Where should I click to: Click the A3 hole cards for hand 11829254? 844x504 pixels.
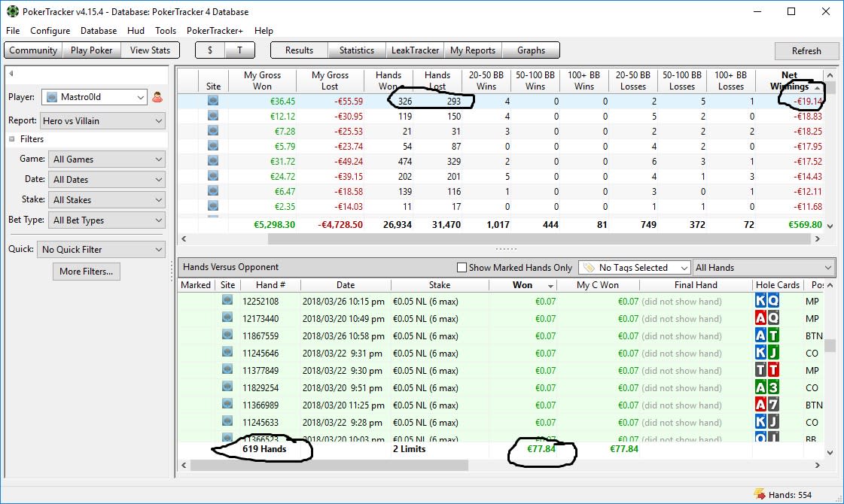click(x=767, y=387)
